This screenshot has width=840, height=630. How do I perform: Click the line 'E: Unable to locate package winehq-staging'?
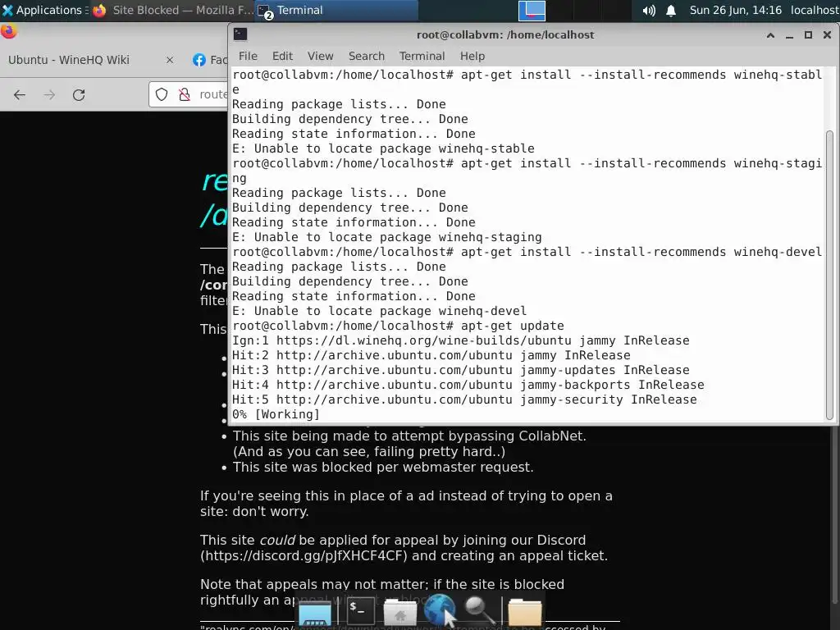click(387, 237)
